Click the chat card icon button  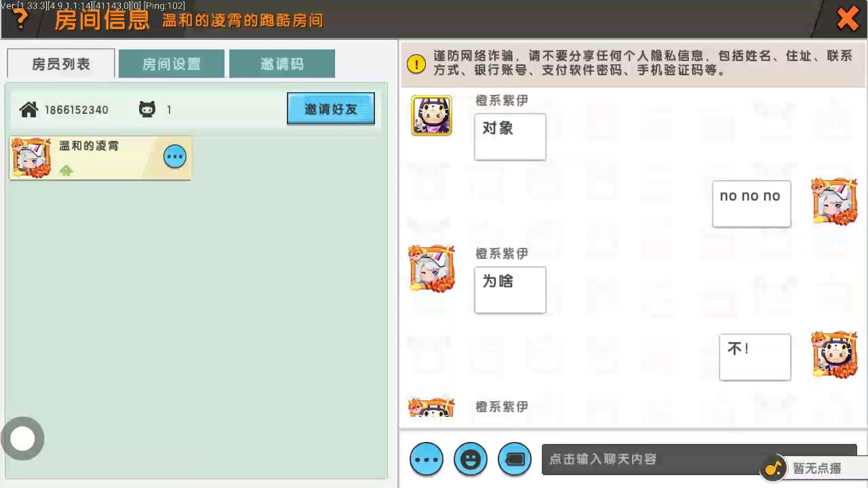[x=515, y=459]
